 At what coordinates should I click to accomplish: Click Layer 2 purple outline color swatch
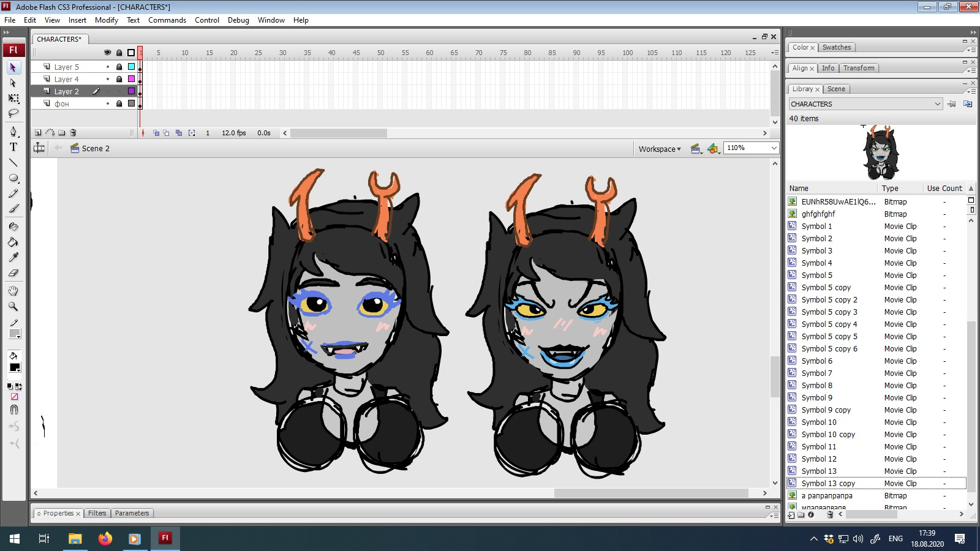(131, 91)
